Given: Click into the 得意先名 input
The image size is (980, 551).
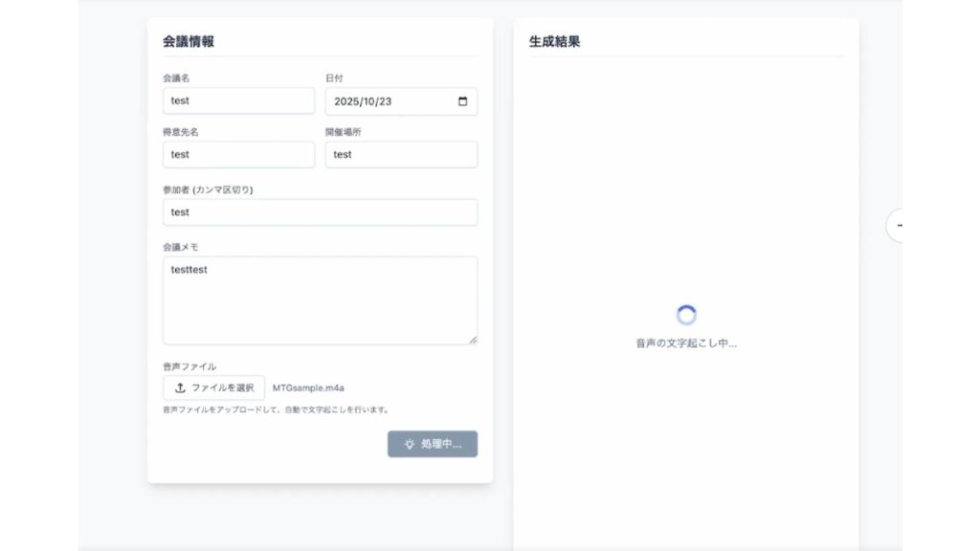Looking at the screenshot, I should pyautogui.click(x=238, y=155).
